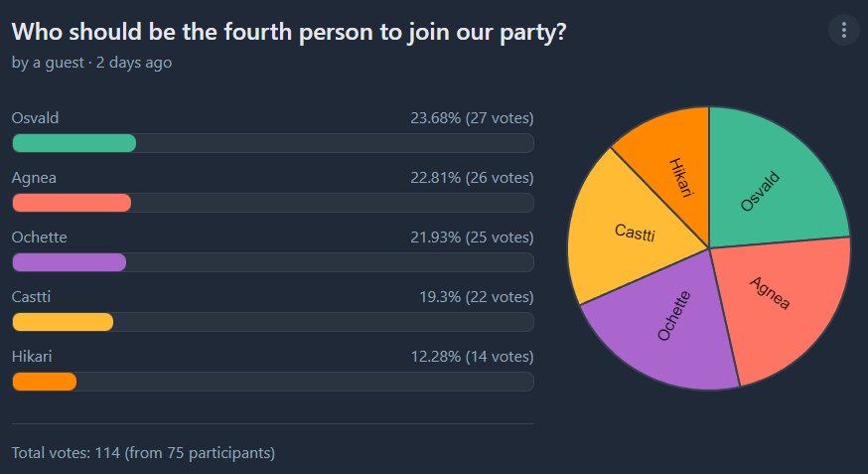Click the orange Hikari progress bar
The width and height of the screenshot is (868, 474).
pyautogui.click(x=45, y=382)
